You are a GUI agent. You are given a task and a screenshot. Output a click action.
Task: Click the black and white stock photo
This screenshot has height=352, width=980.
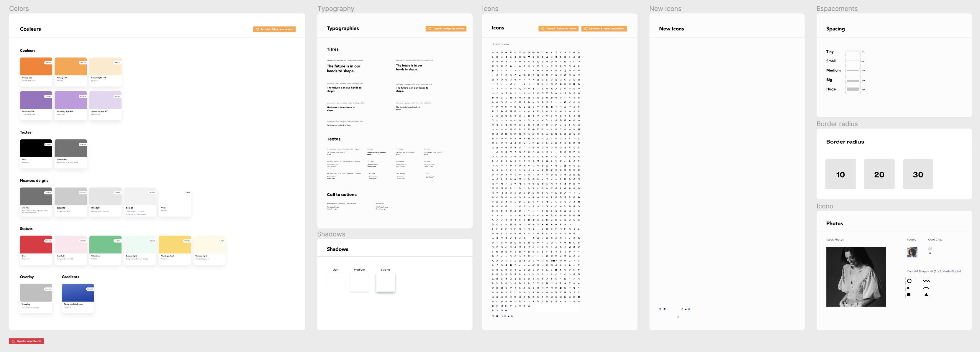coord(856,277)
